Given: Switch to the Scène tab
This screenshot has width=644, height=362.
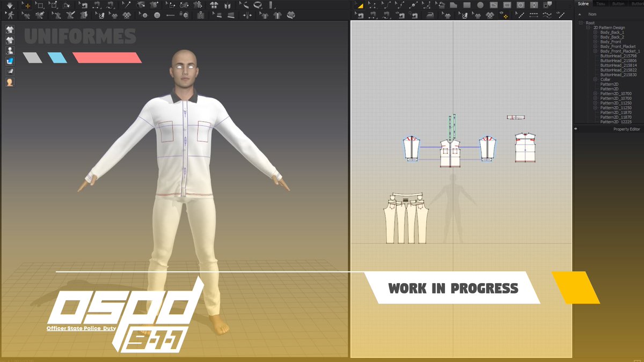Looking at the screenshot, I should (x=583, y=4).
